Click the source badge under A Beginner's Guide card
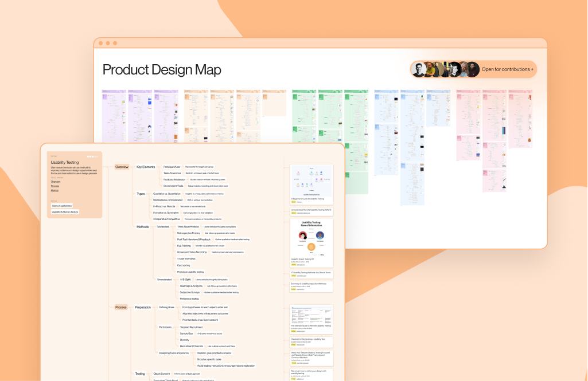 click(x=293, y=202)
